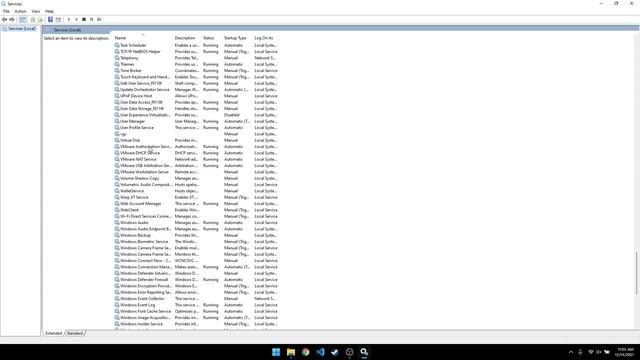Open the taskbar clock and date
Screen dimensions: 640x360
click(x=625, y=352)
